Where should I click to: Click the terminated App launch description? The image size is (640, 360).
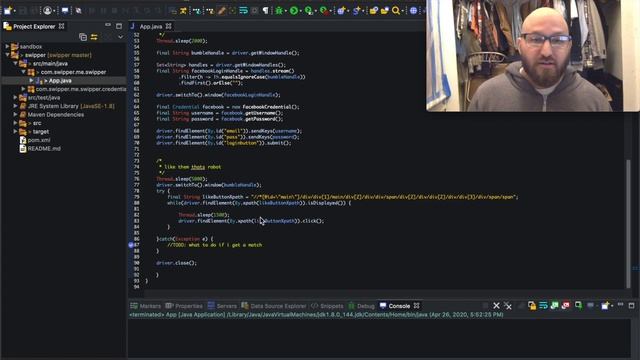[x=316, y=315]
